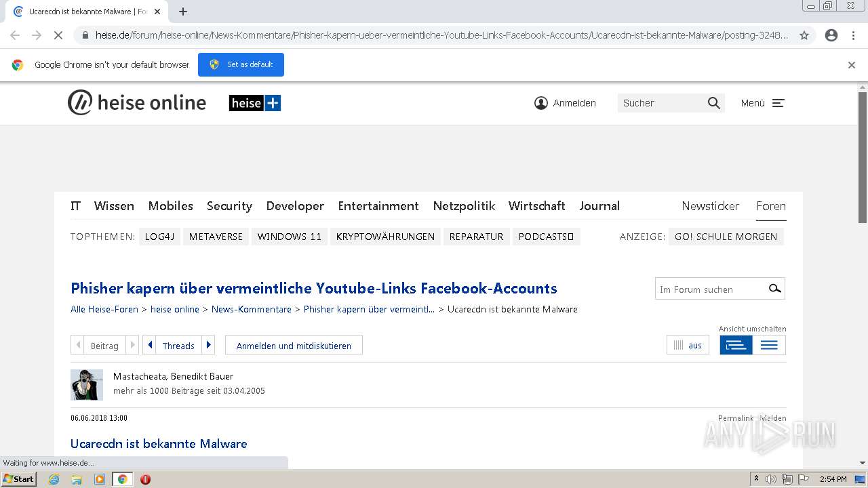Go to the Newsticker page

point(710,206)
